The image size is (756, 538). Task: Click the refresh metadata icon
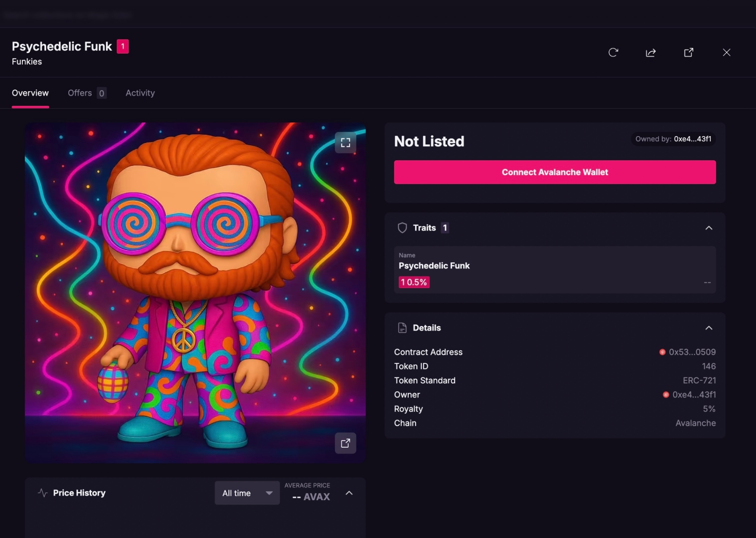(x=613, y=53)
